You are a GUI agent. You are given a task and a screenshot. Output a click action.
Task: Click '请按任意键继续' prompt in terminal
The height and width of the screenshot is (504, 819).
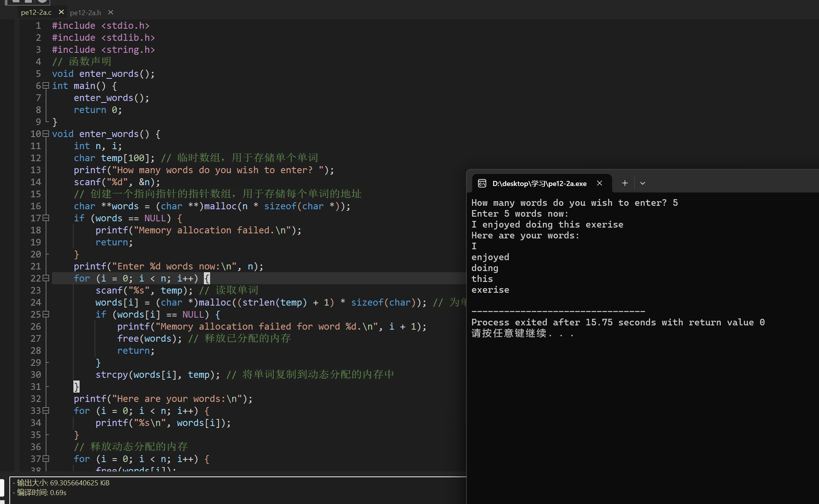click(522, 334)
